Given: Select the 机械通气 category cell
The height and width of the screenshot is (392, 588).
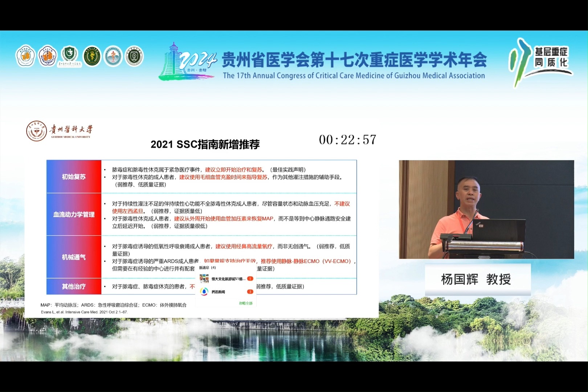Looking at the screenshot, I should click(x=74, y=257).
